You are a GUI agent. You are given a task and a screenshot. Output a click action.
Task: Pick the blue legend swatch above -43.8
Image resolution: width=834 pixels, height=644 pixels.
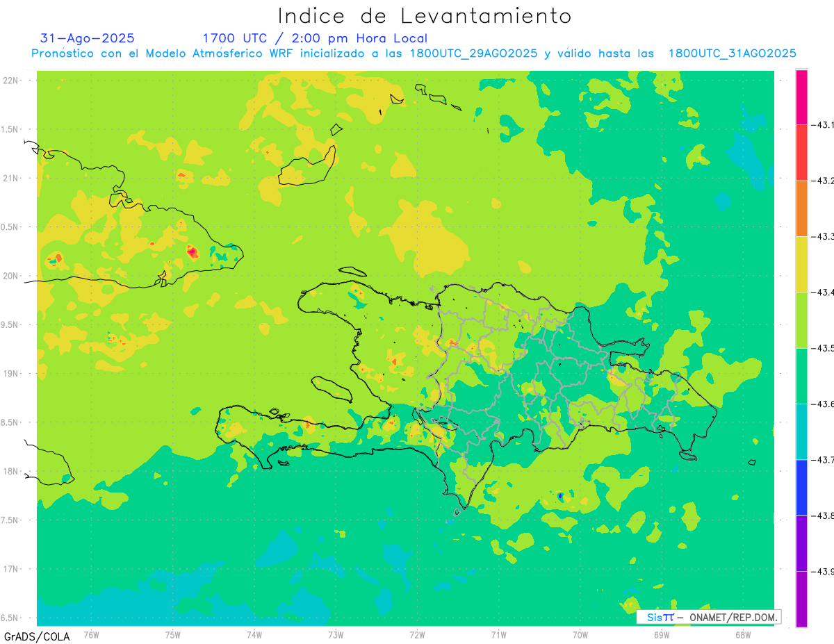point(801,488)
